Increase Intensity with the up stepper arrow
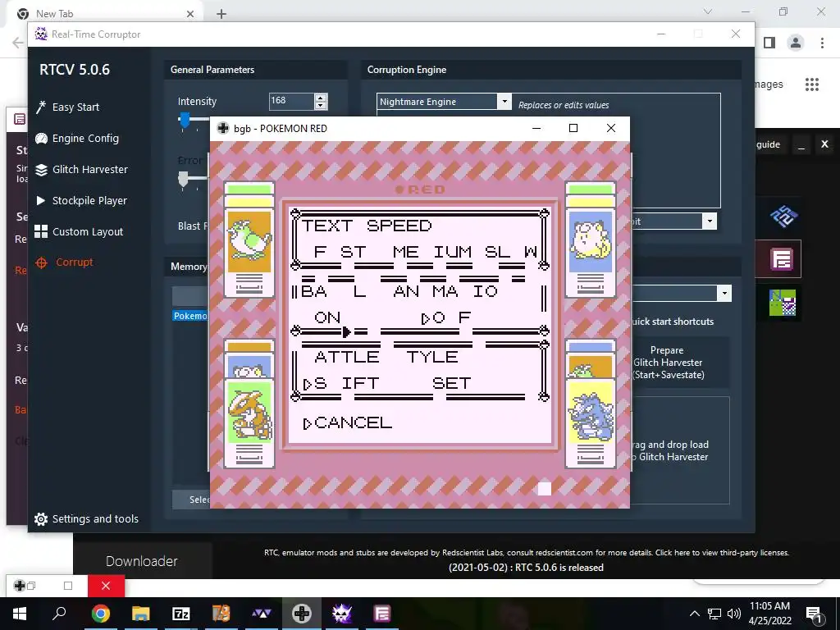Image resolution: width=840 pixels, height=630 pixels. pos(321,98)
